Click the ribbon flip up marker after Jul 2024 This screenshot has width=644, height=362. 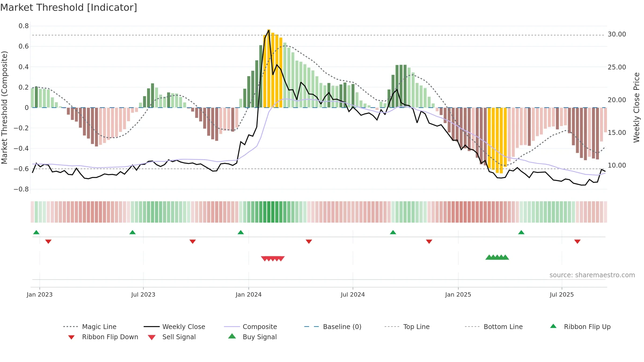click(x=393, y=232)
